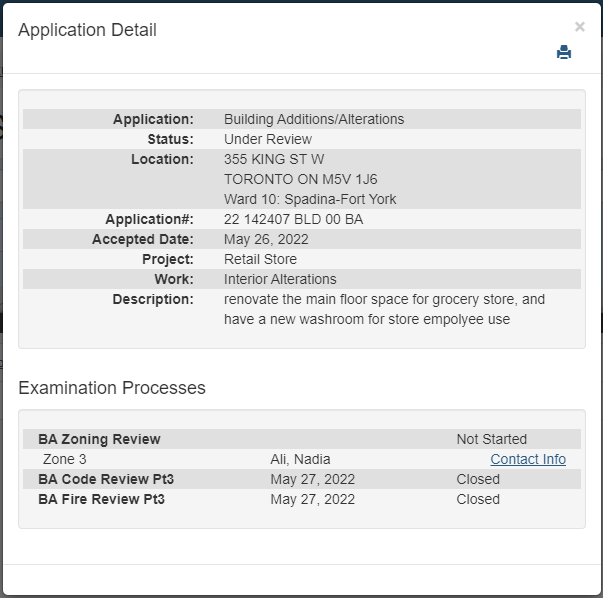The image size is (603, 598).
Task: Click the Application Detail dialog title
Action: (x=87, y=30)
